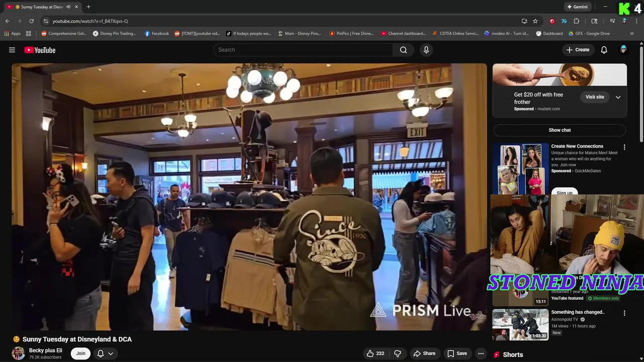
Task: Open Becky plus Eli channel name
Action: point(46,350)
